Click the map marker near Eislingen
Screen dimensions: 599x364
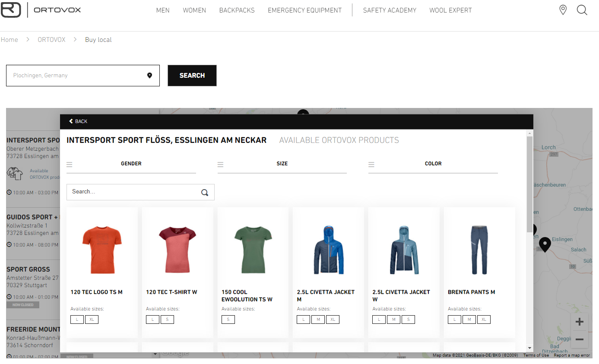tap(545, 245)
